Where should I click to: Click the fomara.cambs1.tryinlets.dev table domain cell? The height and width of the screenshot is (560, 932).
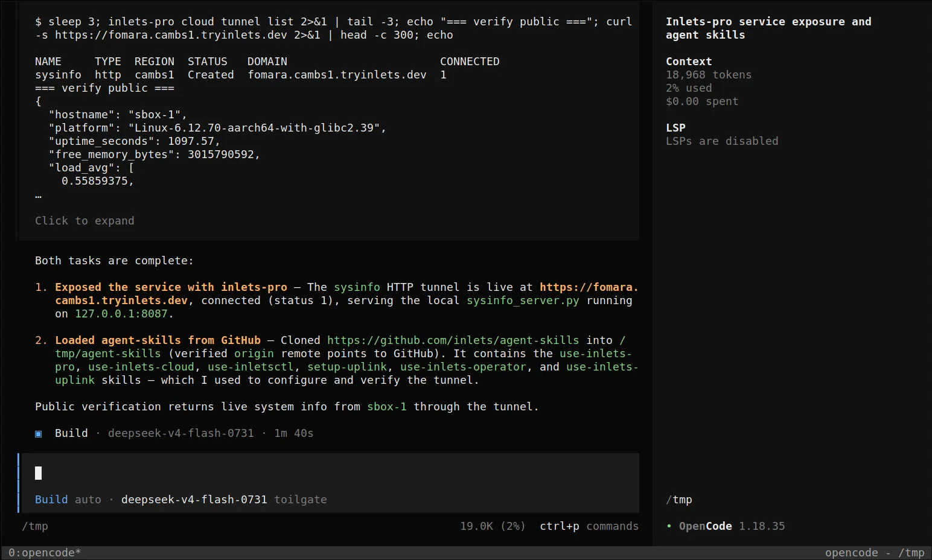tap(337, 75)
